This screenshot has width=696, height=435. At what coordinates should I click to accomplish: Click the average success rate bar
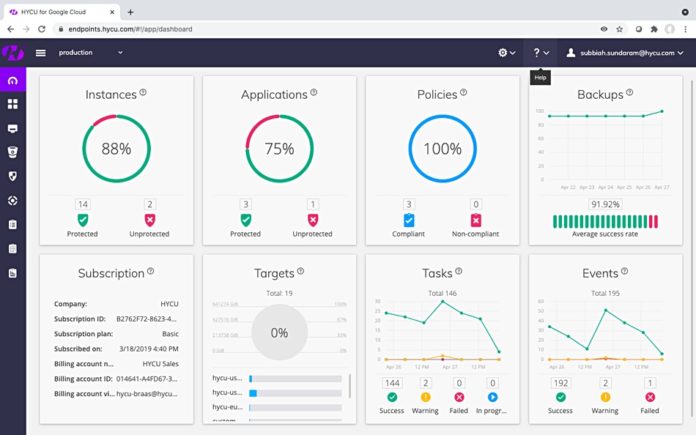(x=605, y=221)
